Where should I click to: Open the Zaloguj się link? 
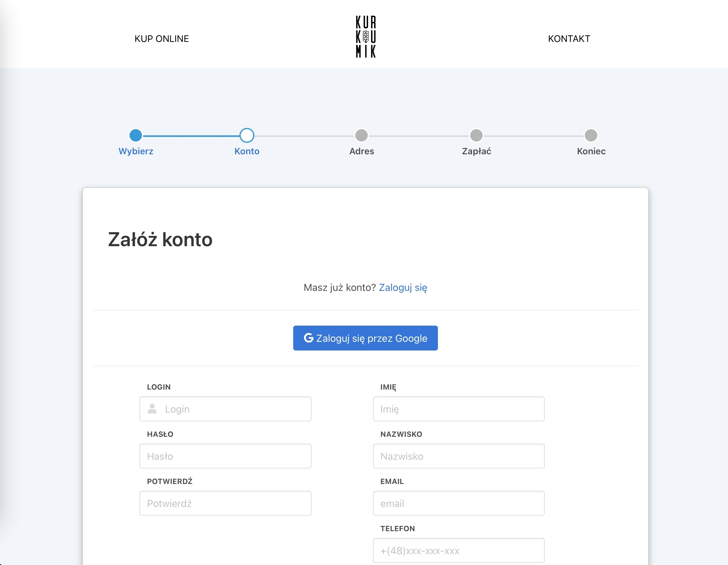[403, 287]
